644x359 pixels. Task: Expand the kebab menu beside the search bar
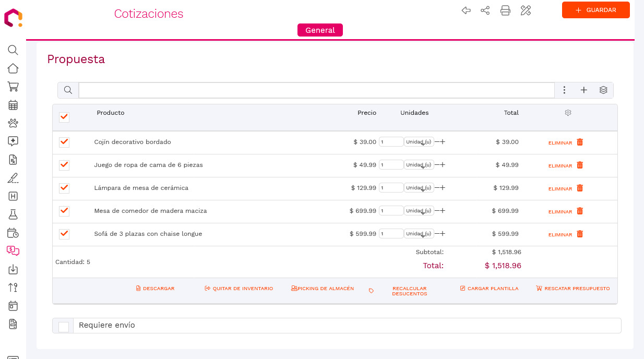click(x=564, y=90)
